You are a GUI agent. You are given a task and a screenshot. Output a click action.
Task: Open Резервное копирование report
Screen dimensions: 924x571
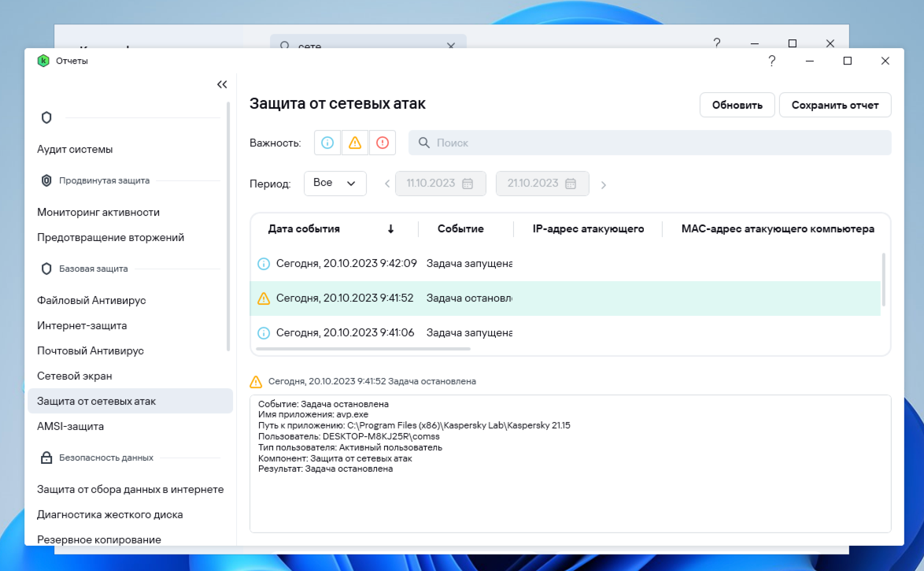click(x=99, y=539)
